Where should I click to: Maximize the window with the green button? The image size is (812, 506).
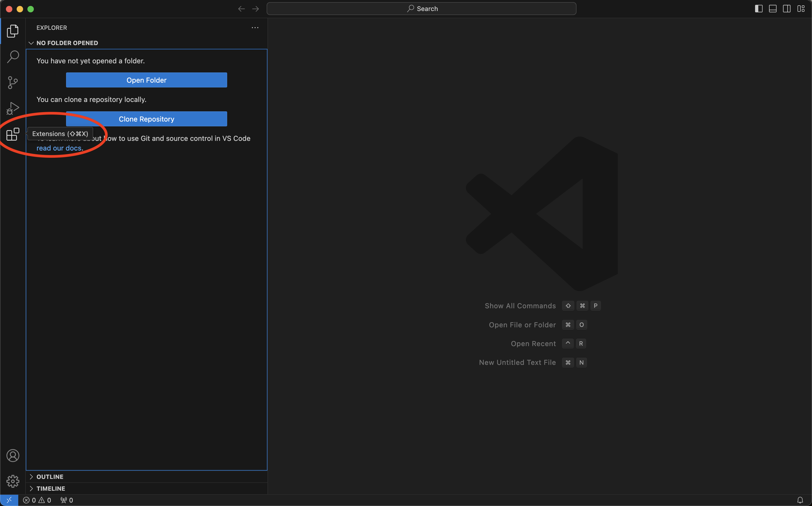31,9
